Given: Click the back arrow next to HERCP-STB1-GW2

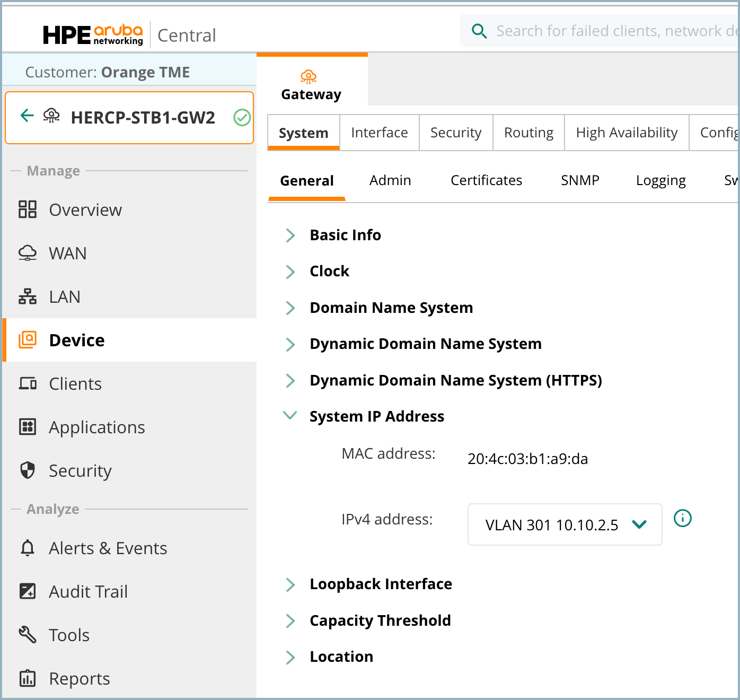Looking at the screenshot, I should tap(27, 115).
